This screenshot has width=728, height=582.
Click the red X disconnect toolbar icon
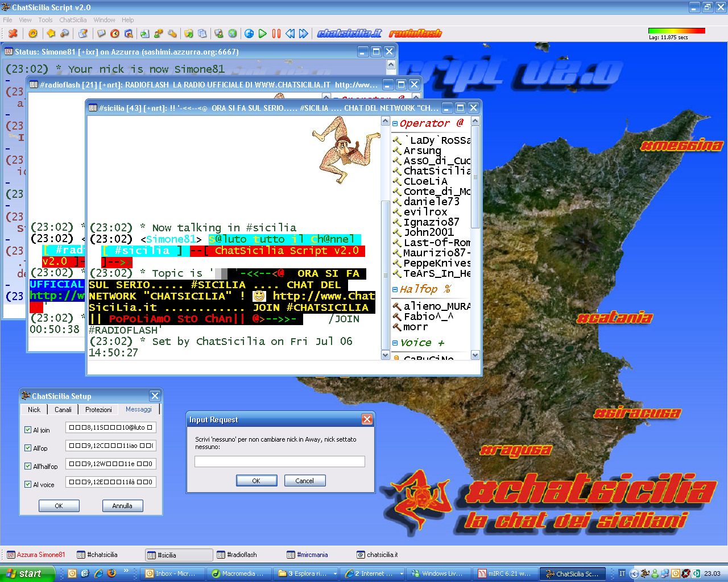13,34
